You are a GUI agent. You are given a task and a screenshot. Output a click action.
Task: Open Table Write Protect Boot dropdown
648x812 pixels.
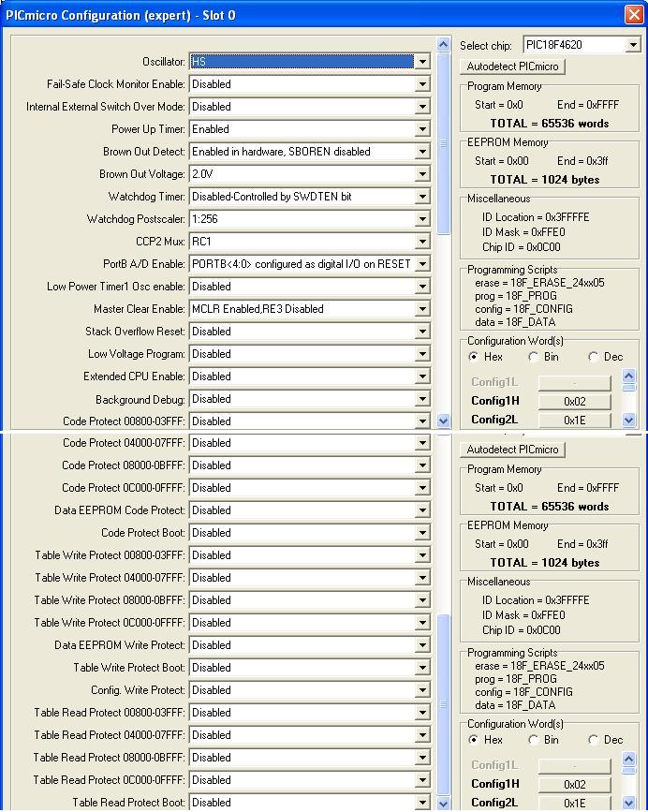pos(310,668)
